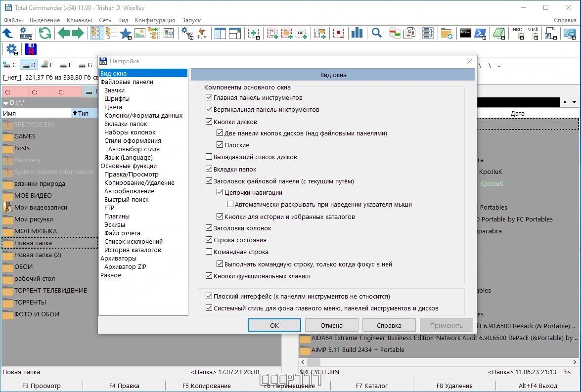The image size is (581, 392).
Task: Open the black command prompt icon
Action: tap(465, 33)
